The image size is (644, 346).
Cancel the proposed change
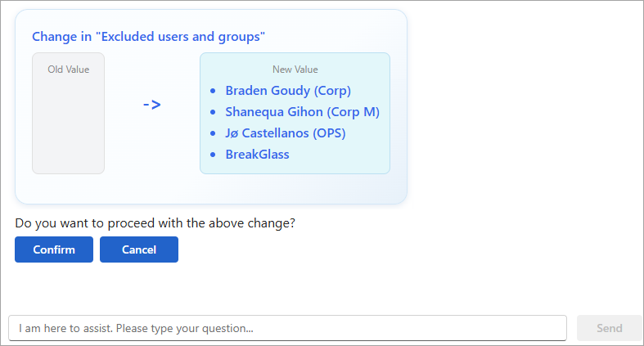click(x=139, y=249)
